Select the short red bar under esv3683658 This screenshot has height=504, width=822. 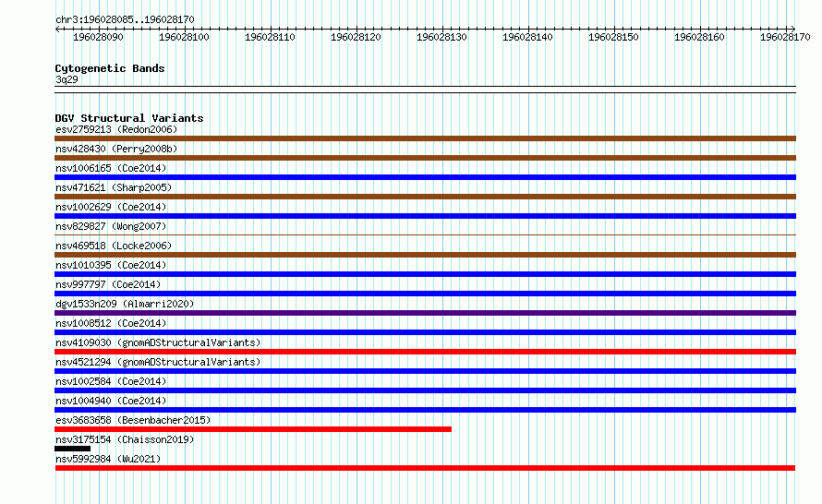(x=253, y=429)
